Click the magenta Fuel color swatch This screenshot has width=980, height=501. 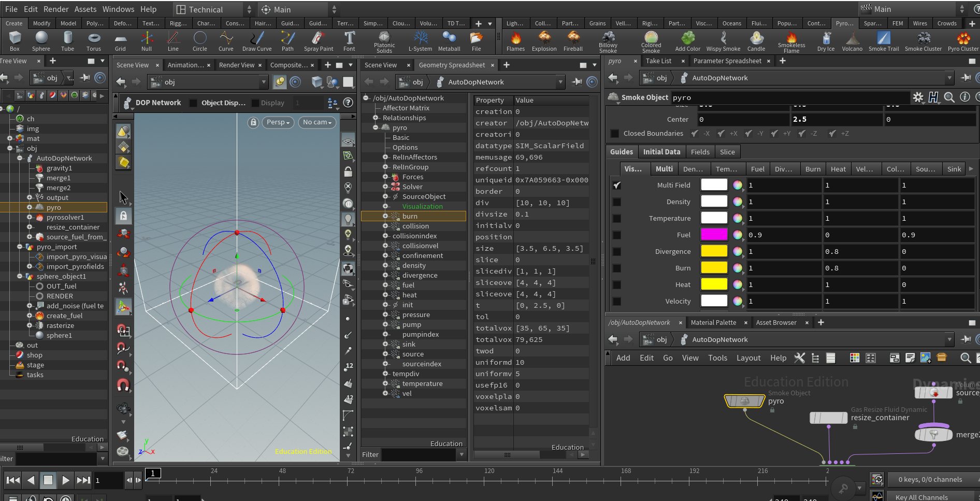coord(714,235)
